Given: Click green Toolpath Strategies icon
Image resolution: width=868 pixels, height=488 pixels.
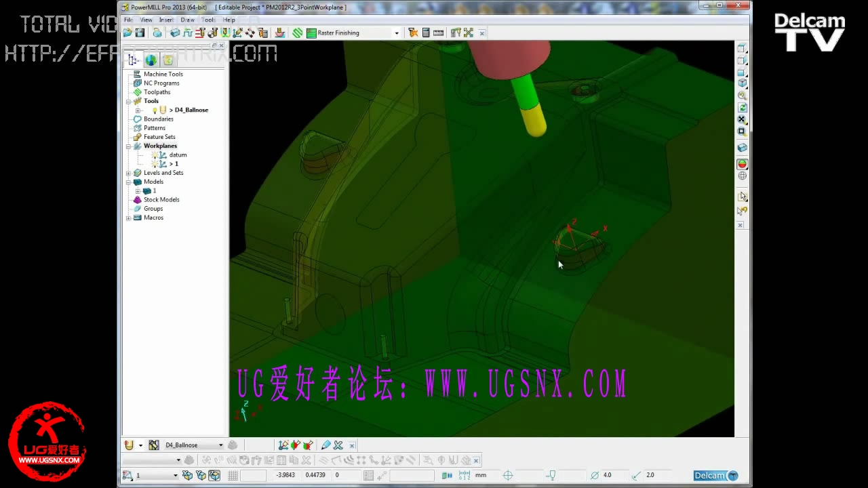Looking at the screenshot, I should coord(297,33).
